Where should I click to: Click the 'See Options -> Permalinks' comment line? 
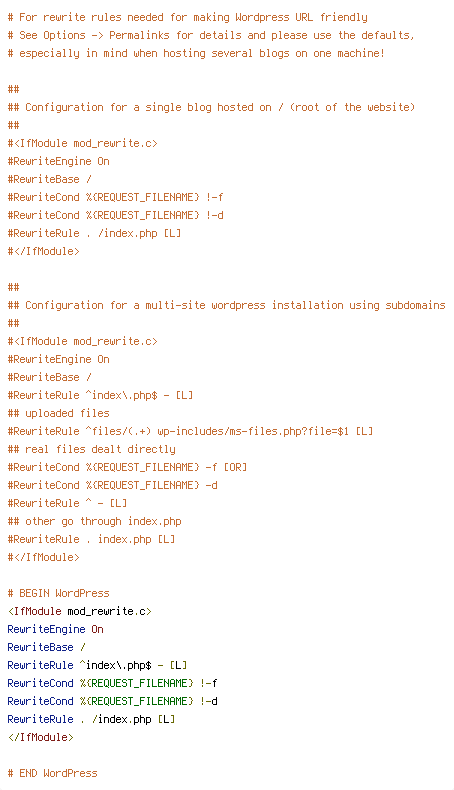click(211, 35)
